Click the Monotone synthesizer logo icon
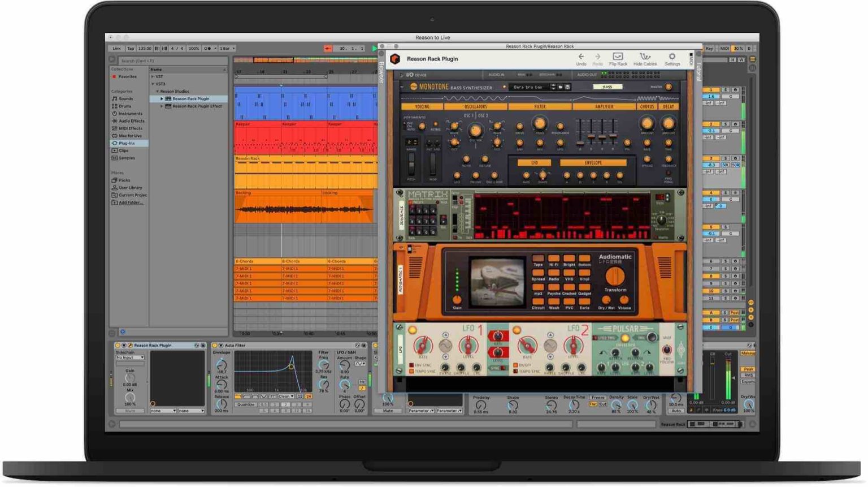 (x=413, y=87)
